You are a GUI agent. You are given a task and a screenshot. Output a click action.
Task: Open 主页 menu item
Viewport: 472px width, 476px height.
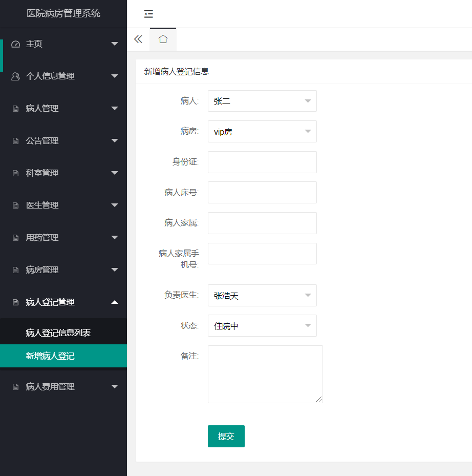point(63,44)
